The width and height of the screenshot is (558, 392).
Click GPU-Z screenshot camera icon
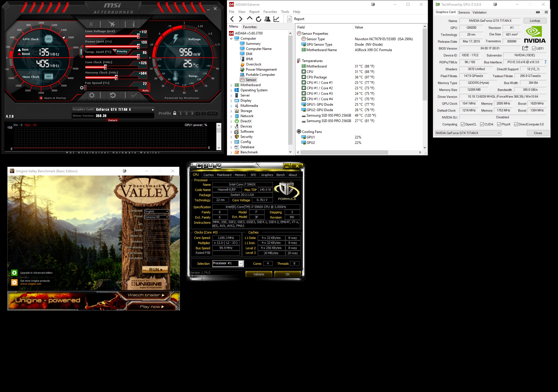[x=538, y=12]
